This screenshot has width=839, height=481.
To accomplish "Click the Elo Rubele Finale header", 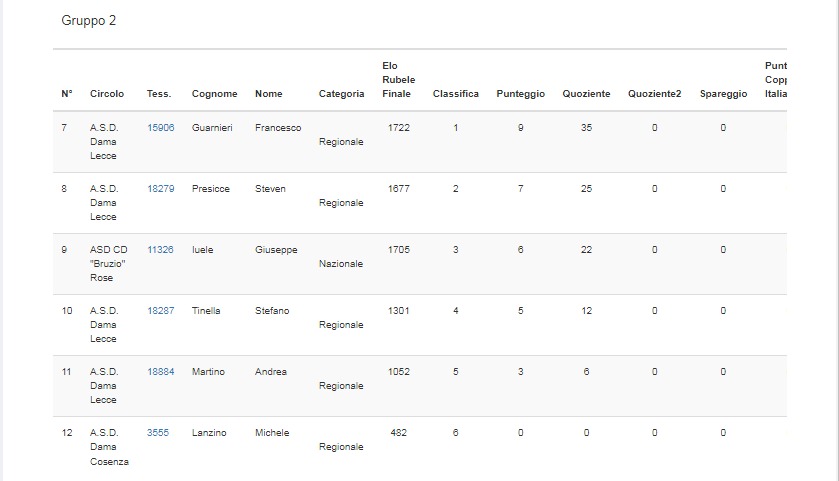I will (x=398, y=80).
